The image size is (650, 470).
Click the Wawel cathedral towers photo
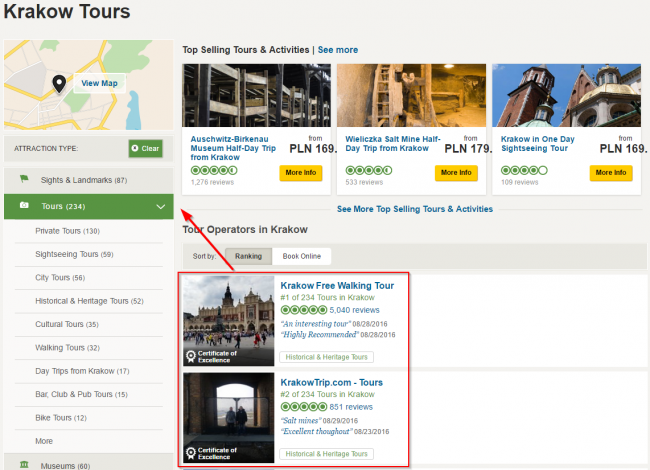click(x=567, y=95)
